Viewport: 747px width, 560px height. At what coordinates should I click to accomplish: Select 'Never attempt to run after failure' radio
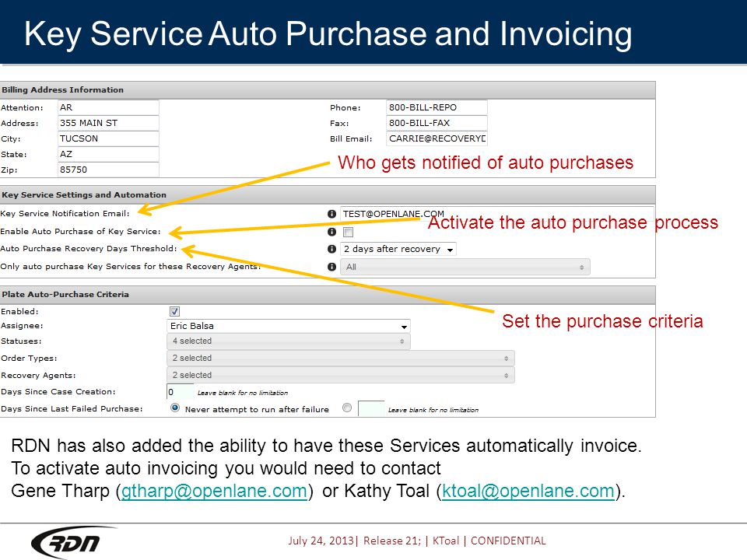(x=175, y=408)
